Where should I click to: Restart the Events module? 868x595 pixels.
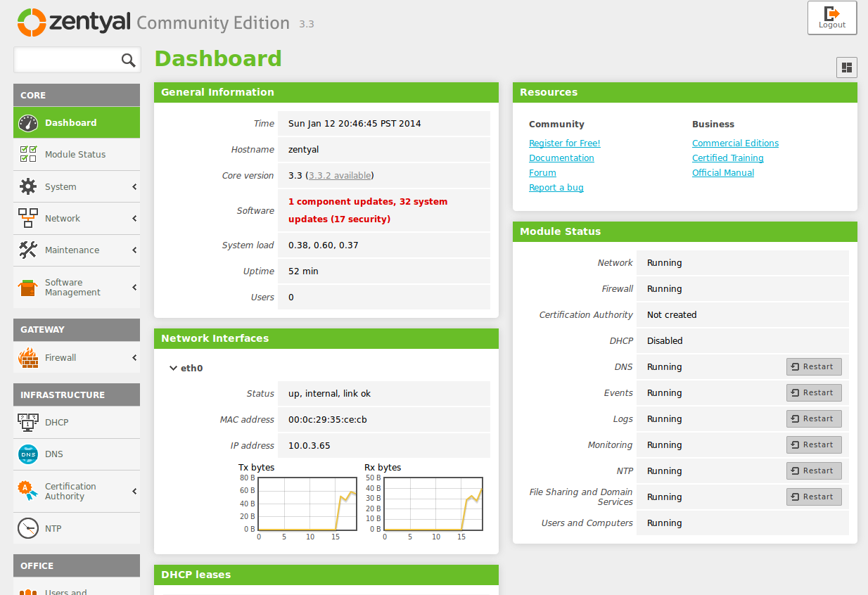click(814, 392)
